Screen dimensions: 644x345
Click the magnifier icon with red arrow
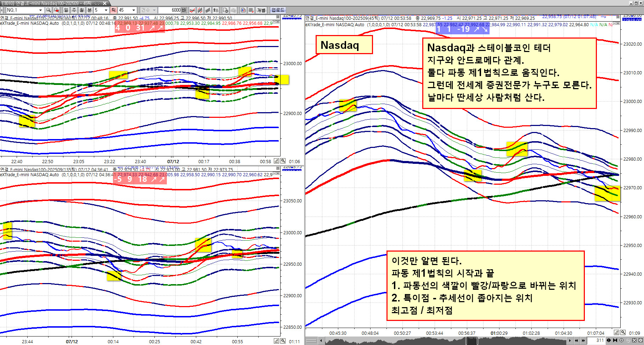pyautogui.click(x=56, y=10)
